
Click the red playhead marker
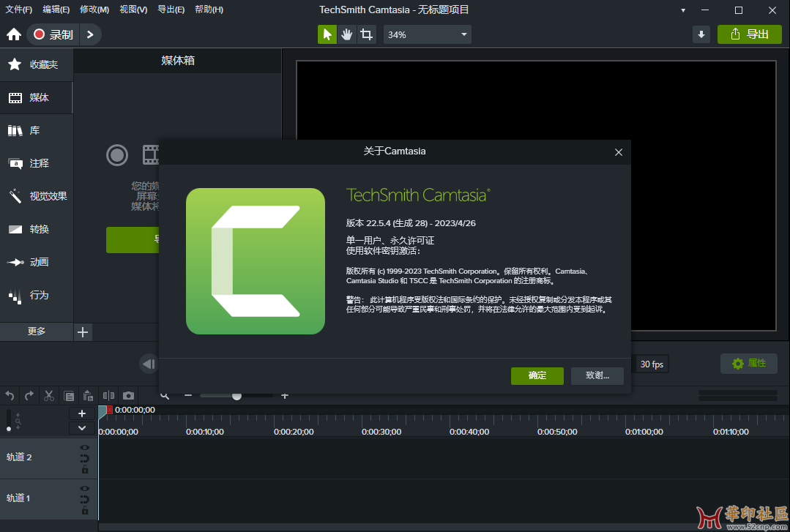coord(109,410)
